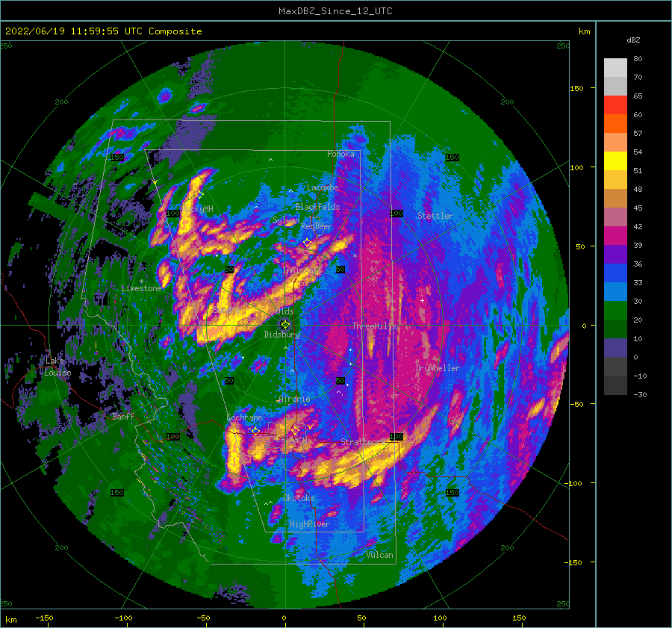This screenshot has width=672, height=628.
Task: Click the Okotoks town label
Action: [x=299, y=498]
